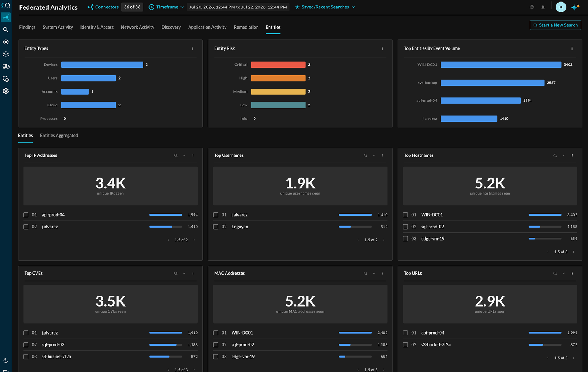Go to next page in Top Hostnames

click(x=573, y=252)
